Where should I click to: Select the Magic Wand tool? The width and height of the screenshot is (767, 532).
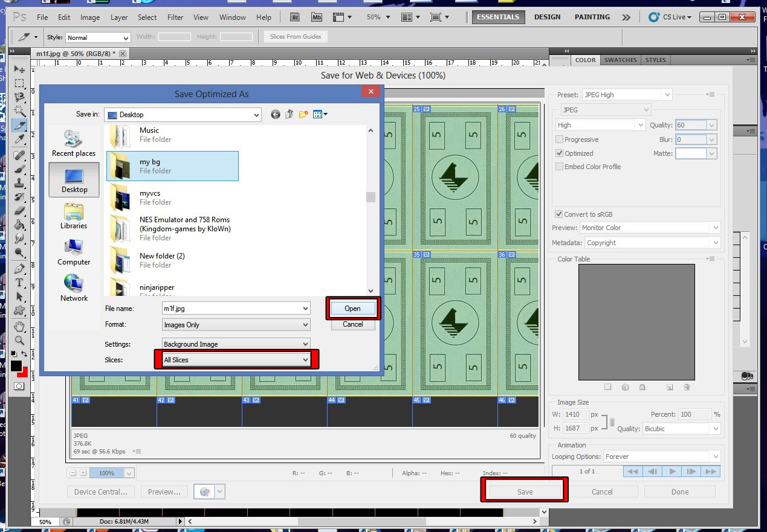coord(19,111)
